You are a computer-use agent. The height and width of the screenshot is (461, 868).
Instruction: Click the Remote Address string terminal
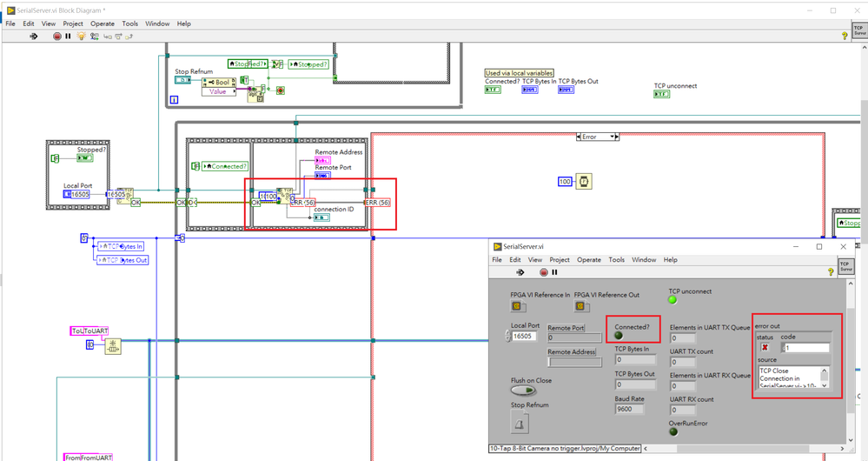click(x=322, y=160)
